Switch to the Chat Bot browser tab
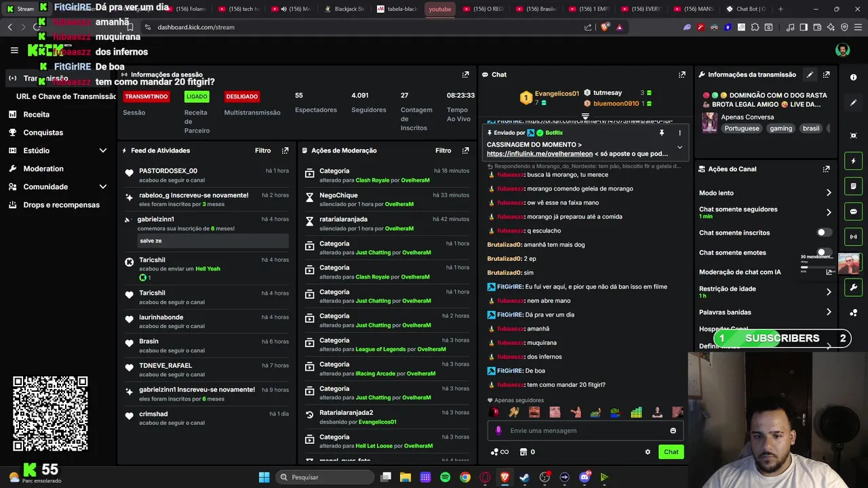Screen dimensions: 868x488 tap(746, 9)
